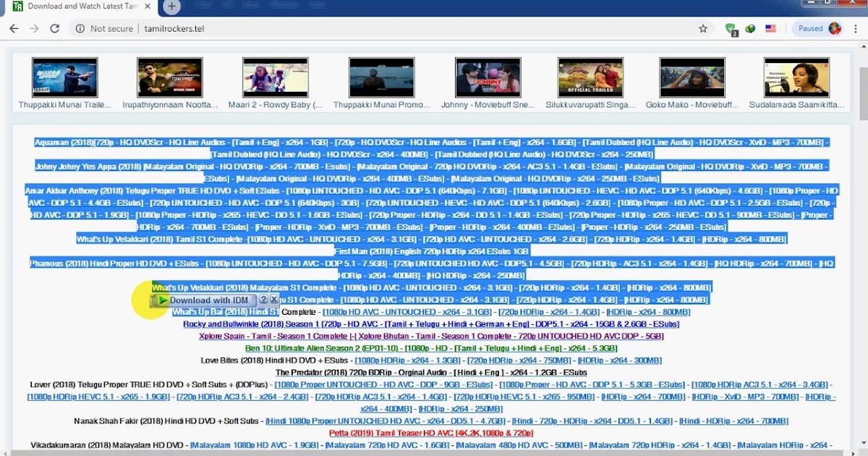The height and width of the screenshot is (456, 868).
Task: Open the Xplore Spain Tamil Season 1 link
Action: (431, 337)
